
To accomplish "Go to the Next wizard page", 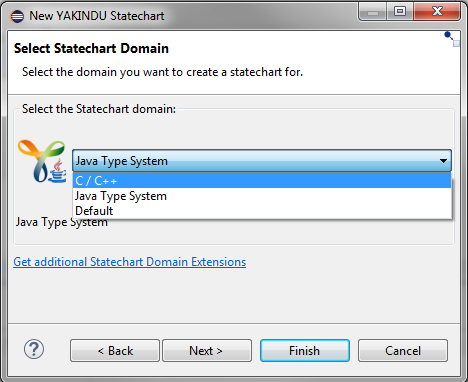I will pyautogui.click(x=207, y=351).
